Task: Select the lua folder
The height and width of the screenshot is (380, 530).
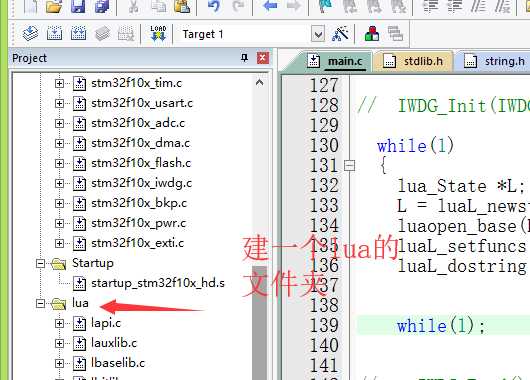Action: 80,303
